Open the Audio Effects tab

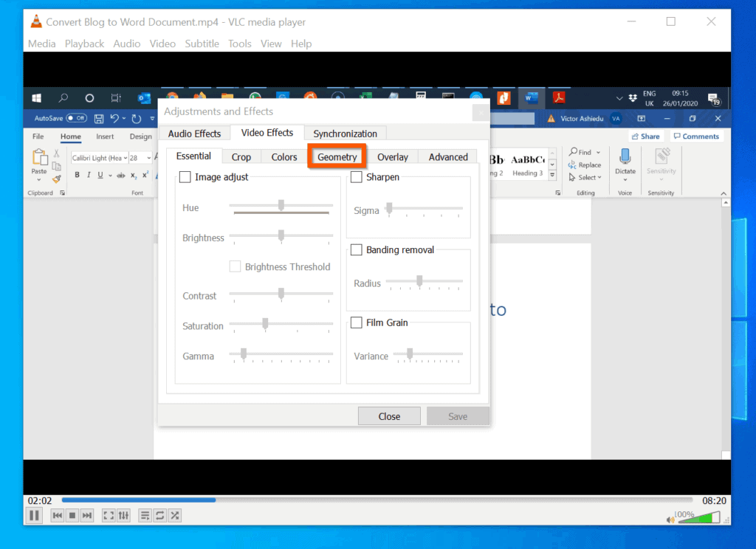pyautogui.click(x=194, y=133)
